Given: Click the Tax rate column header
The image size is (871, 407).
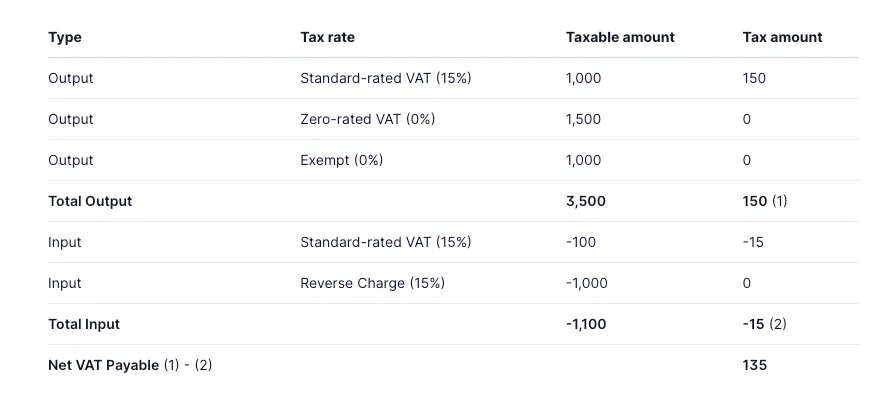Looking at the screenshot, I should pos(327,37).
